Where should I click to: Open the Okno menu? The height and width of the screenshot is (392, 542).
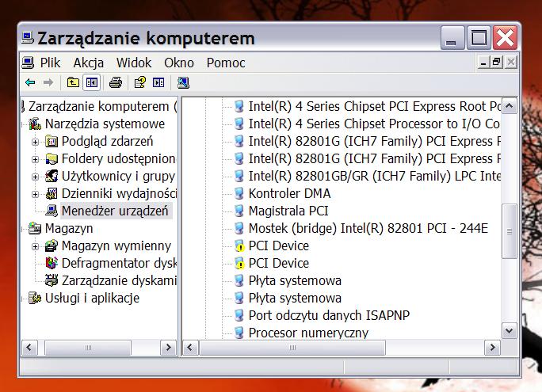(179, 63)
